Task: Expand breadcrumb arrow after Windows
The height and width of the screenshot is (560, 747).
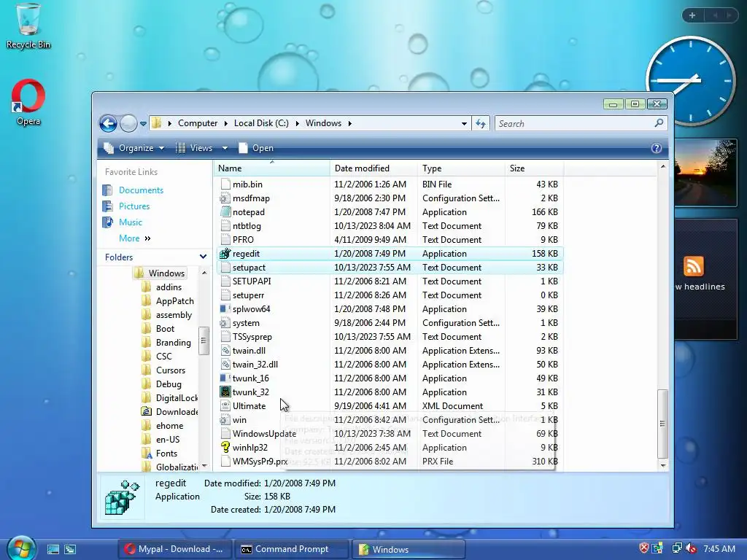Action: coord(349,124)
